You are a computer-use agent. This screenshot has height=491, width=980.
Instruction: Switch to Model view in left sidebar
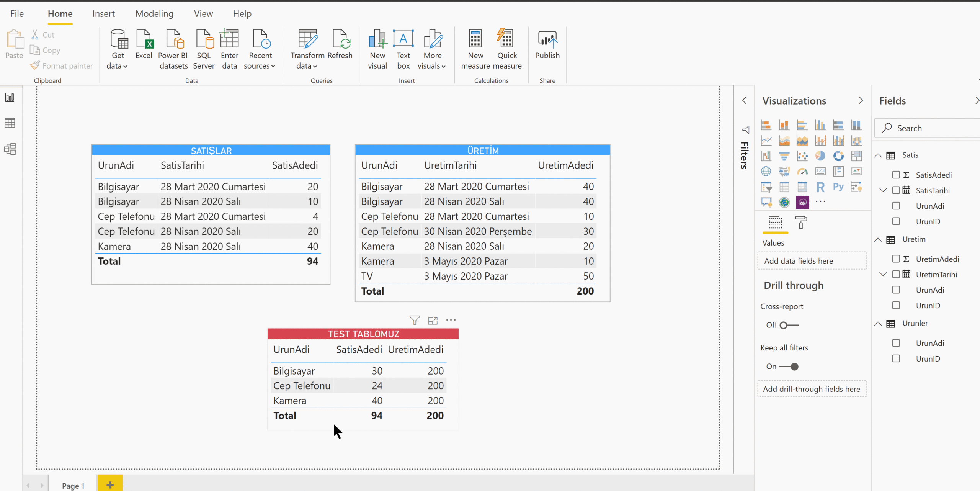point(10,149)
